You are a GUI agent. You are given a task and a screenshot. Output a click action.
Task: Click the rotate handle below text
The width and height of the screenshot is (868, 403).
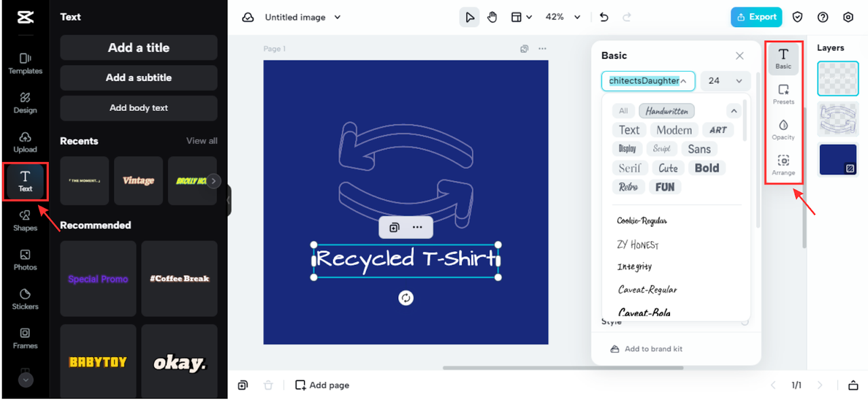pos(406,298)
